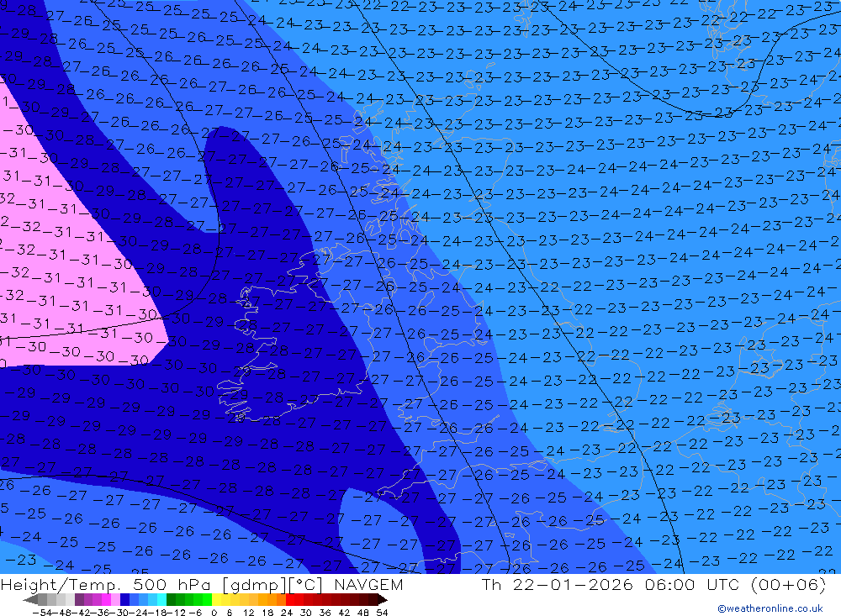The width and height of the screenshot is (841, 616).
Task: Click the dark right arrow end of scale
Action: coord(383,599)
